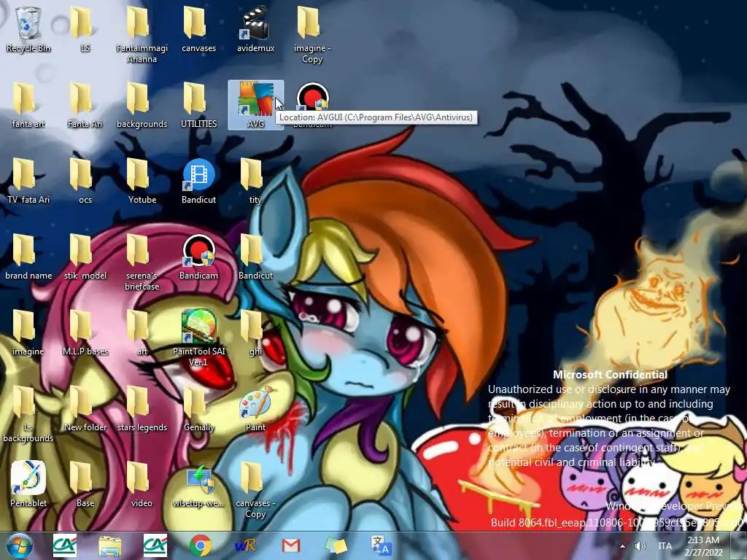Select the Paint shortcut
The image size is (747, 560).
pyautogui.click(x=256, y=408)
